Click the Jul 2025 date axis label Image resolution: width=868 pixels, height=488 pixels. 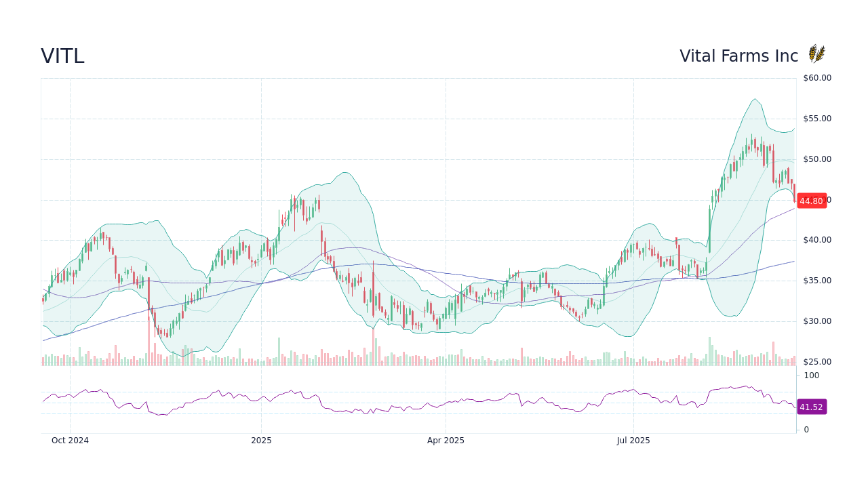pyautogui.click(x=633, y=441)
